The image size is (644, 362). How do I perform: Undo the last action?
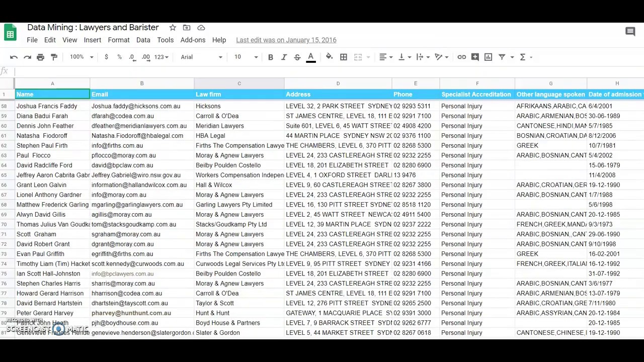coord(14,57)
